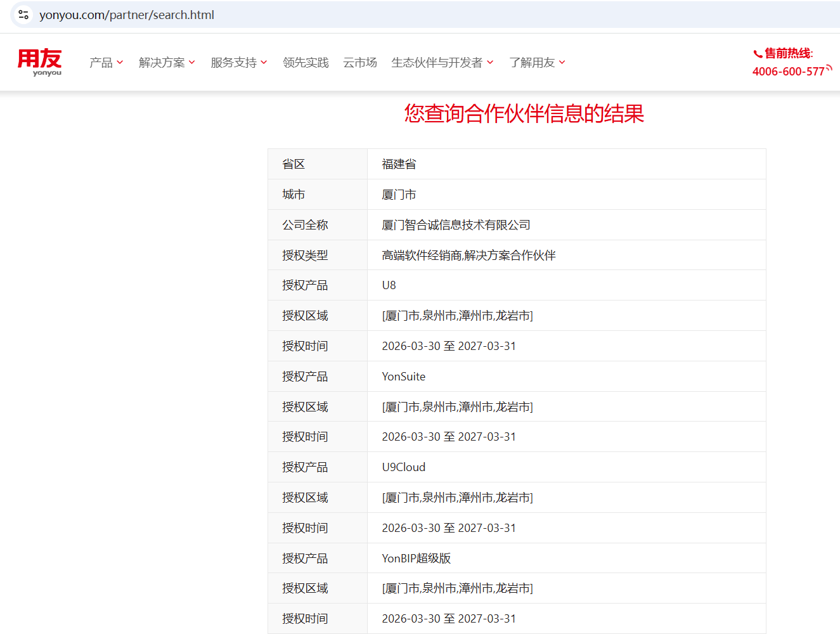Image resolution: width=840 pixels, height=634 pixels.
Task: Open the 云市场 page
Action: [360, 63]
